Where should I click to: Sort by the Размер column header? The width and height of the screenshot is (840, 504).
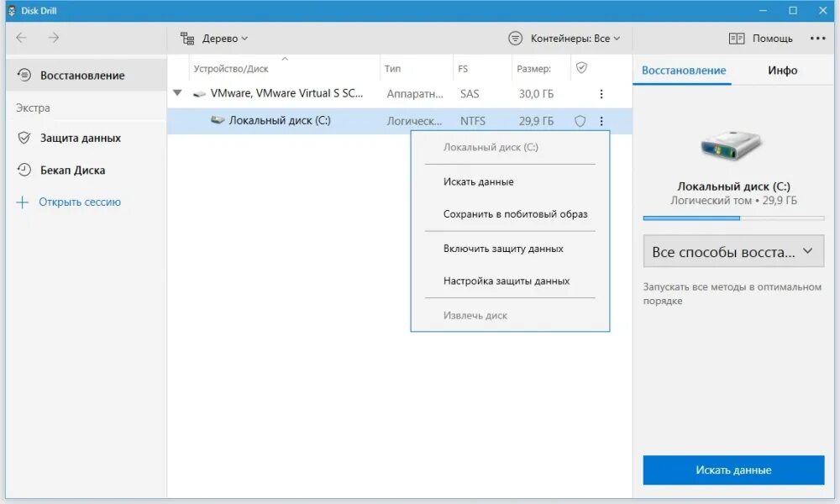pyautogui.click(x=533, y=69)
